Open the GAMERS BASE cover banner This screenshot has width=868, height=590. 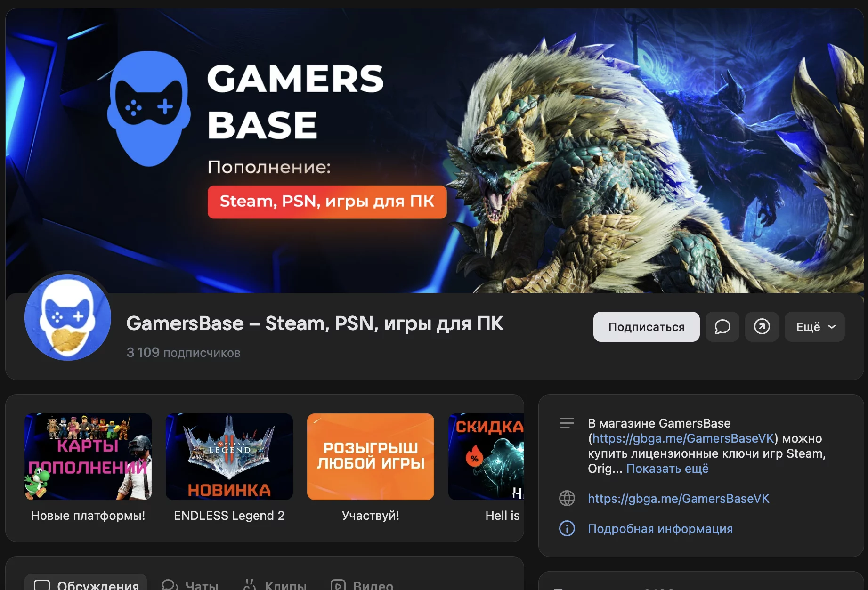click(434, 151)
